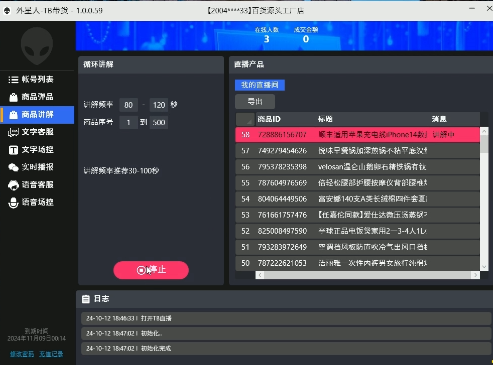
Task: Select highlighted row 58 in product table
Action: pos(357,135)
